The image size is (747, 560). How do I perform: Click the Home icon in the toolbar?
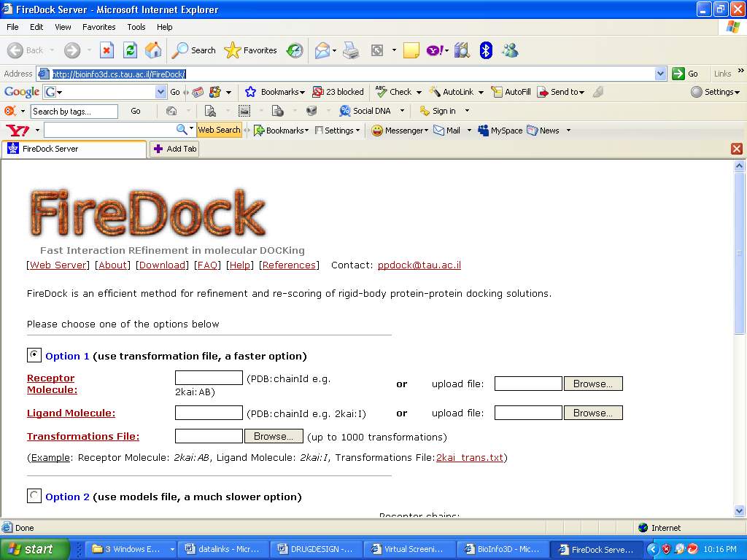coord(153,50)
